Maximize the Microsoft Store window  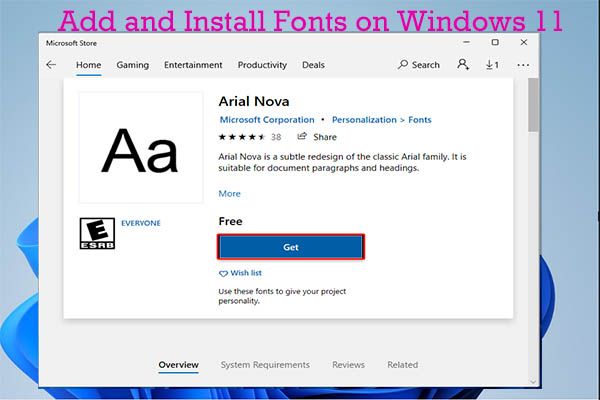[x=495, y=42]
